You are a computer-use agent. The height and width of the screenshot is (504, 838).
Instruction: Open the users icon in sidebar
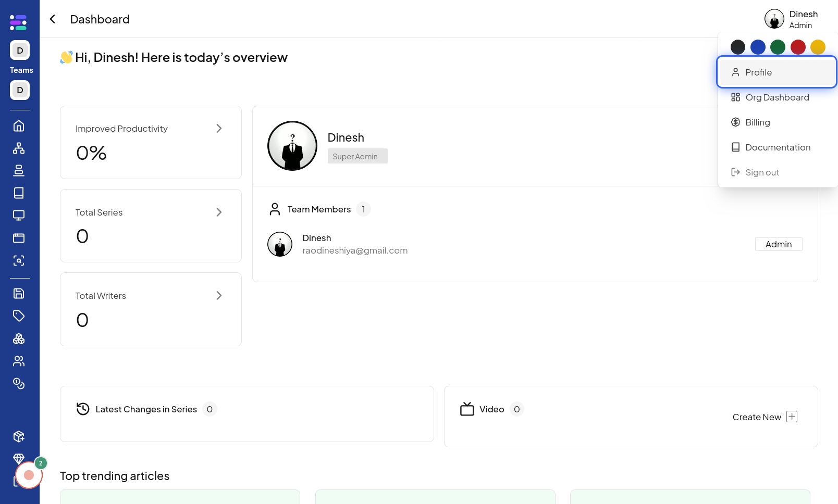(x=19, y=361)
